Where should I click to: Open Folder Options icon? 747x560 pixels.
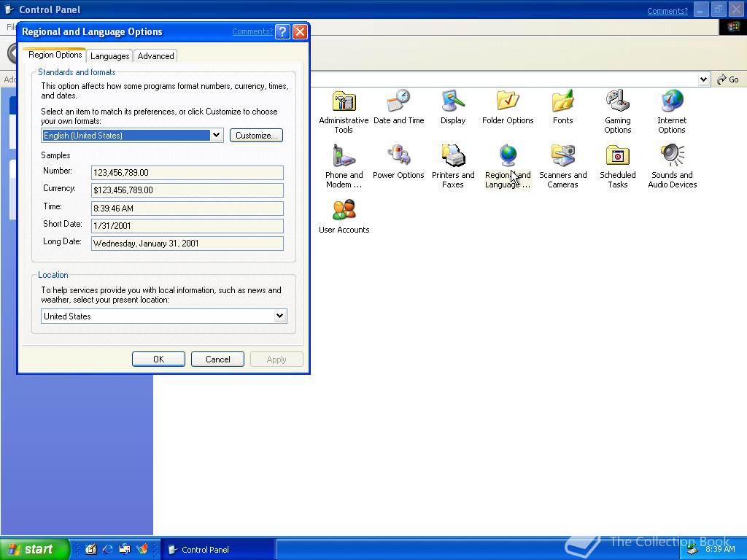pos(508,101)
